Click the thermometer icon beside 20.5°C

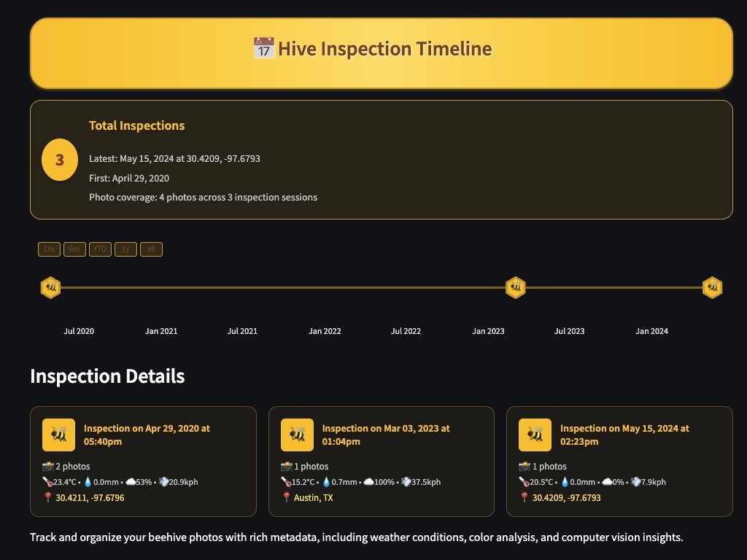coord(525,482)
